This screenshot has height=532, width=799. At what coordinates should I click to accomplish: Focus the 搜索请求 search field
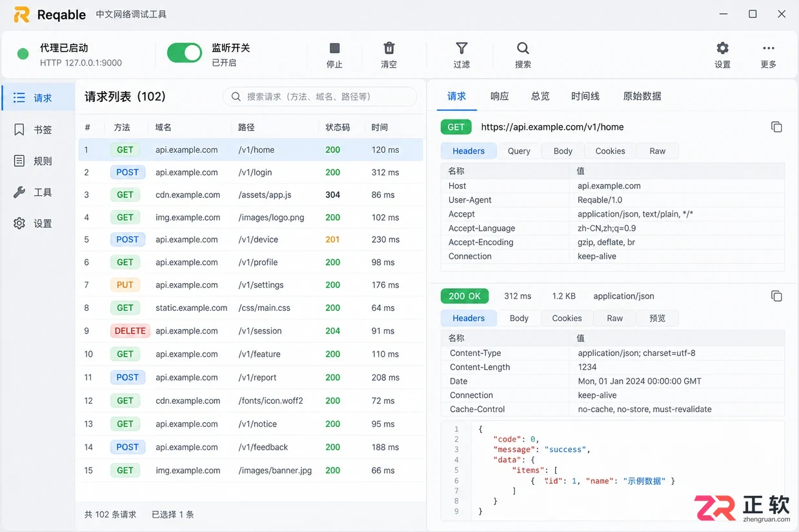coord(320,97)
